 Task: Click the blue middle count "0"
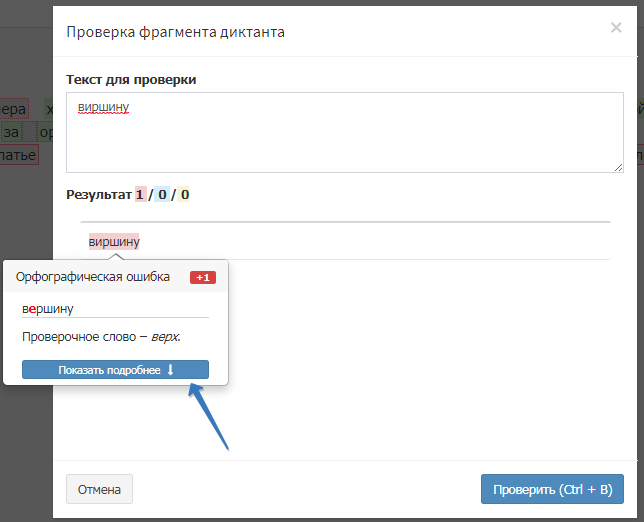pos(162,194)
